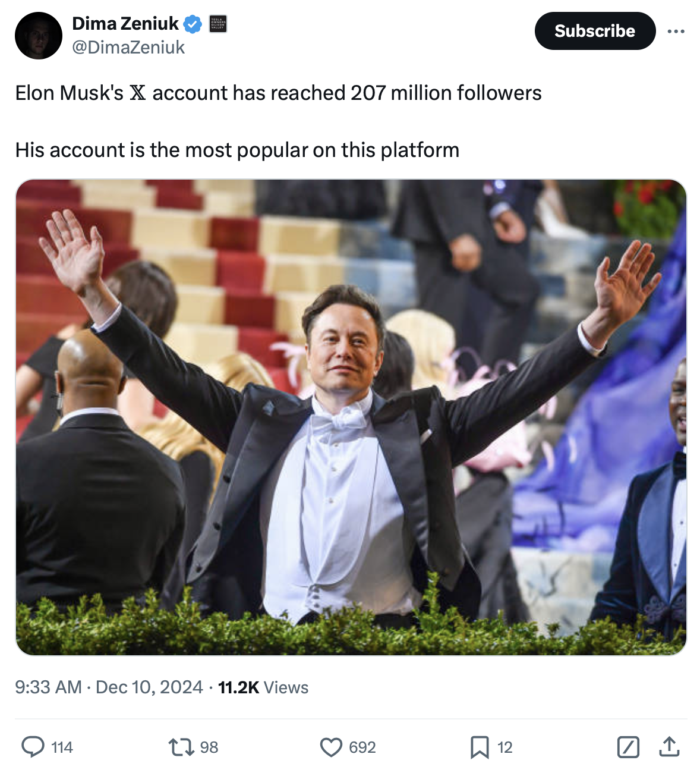
Task: Click the share upload arrow icon
Action: 669,747
